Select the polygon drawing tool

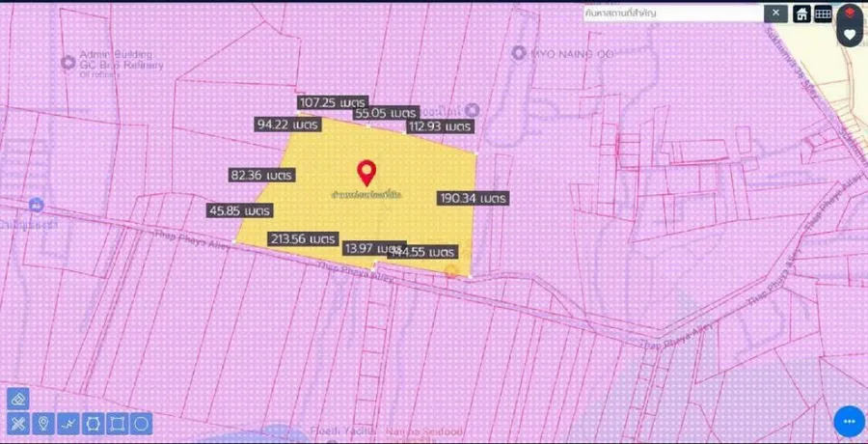[93, 424]
